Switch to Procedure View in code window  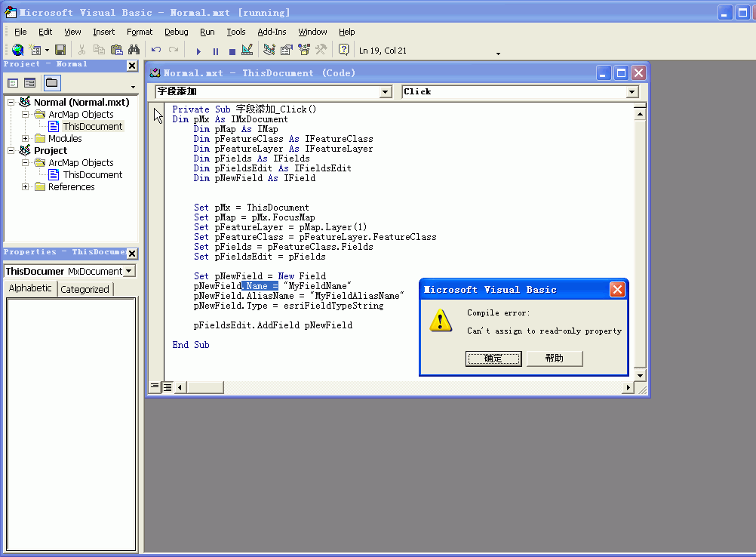pyautogui.click(x=154, y=386)
